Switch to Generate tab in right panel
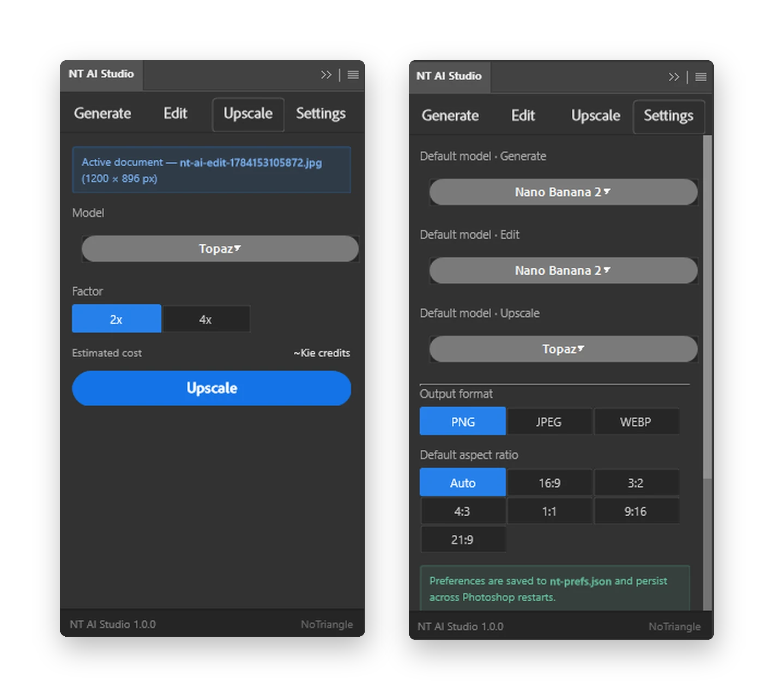Viewport: 774px width, 700px height. 450,116
